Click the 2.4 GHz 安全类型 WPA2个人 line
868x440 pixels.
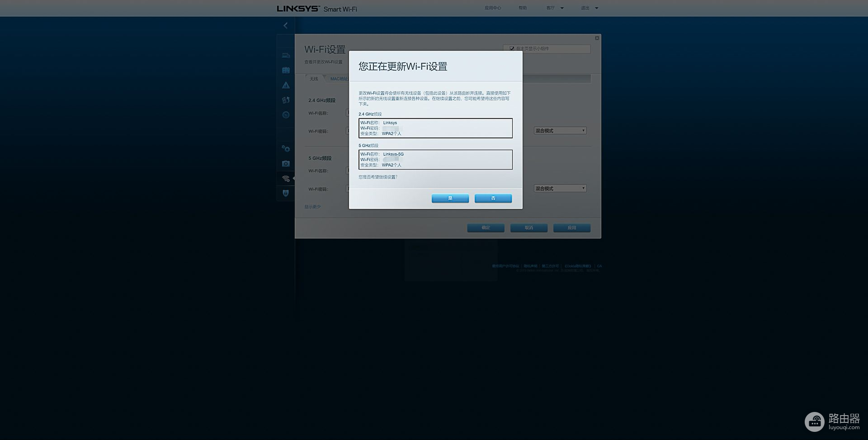pyautogui.click(x=381, y=134)
